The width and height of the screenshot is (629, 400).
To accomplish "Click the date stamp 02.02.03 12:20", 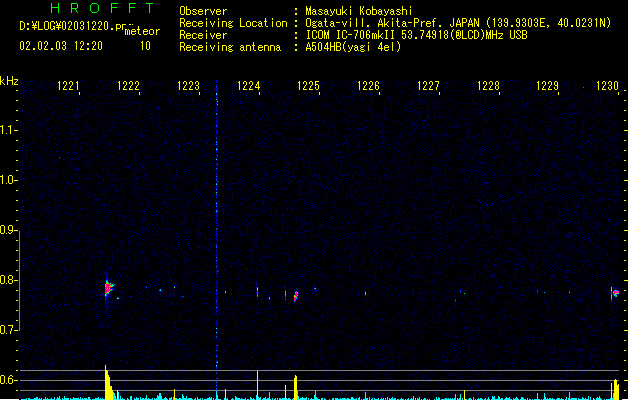I will pos(61,46).
